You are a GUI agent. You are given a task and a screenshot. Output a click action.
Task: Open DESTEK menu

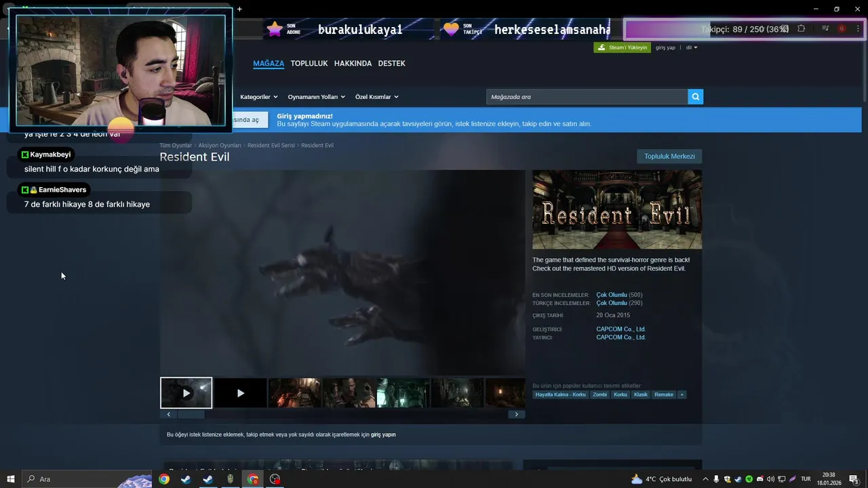click(x=391, y=63)
